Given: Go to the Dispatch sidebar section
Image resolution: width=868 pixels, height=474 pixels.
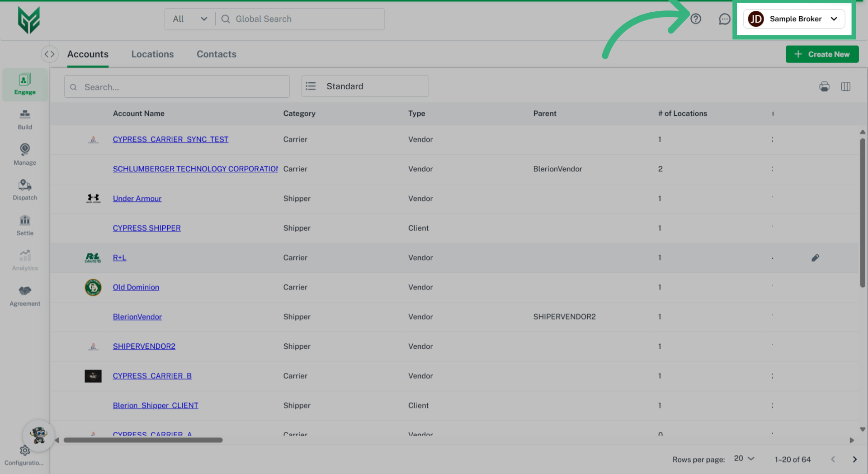Looking at the screenshot, I should pos(25,190).
